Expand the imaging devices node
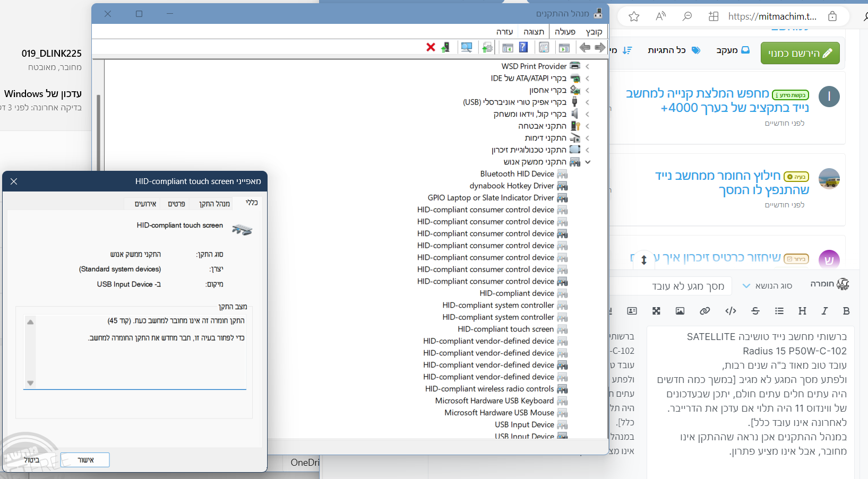The width and height of the screenshot is (868, 479). tap(587, 138)
